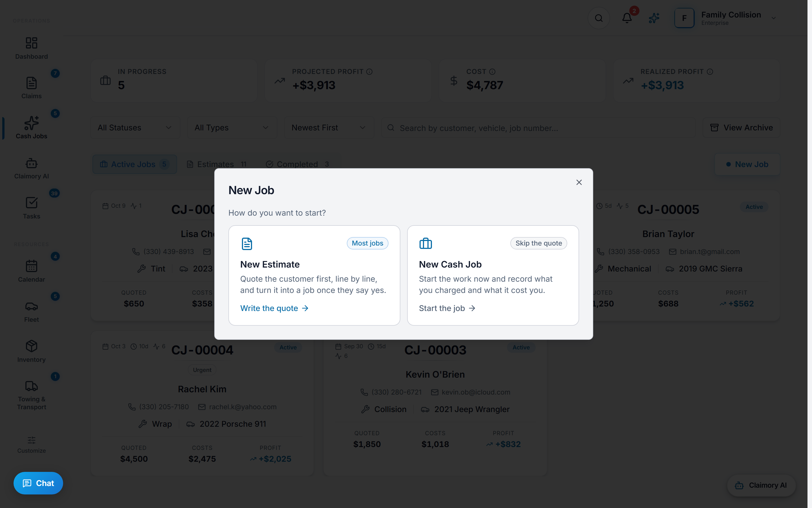Open the Newest First sort dropdown
Image resolution: width=812 pixels, height=508 pixels.
(x=329, y=128)
